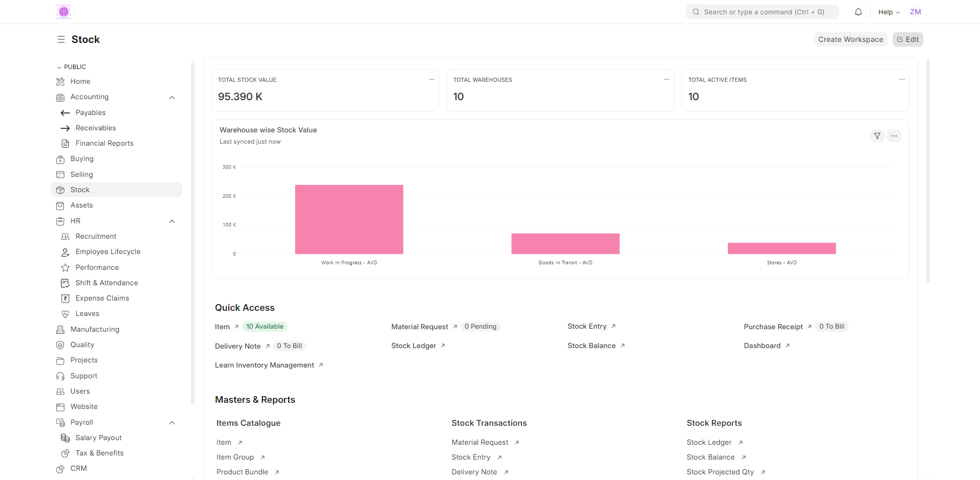Click the Work In Progress bar
This screenshot has height=480, width=980.
(x=349, y=220)
